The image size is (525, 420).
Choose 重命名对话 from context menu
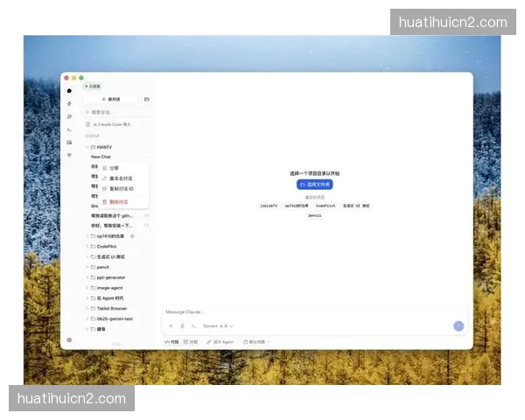click(x=121, y=178)
